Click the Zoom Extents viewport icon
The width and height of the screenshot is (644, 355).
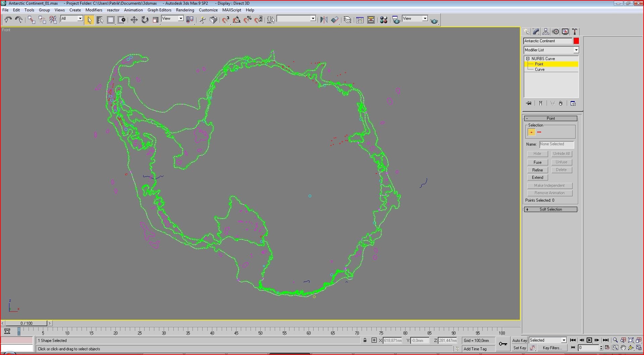point(631,340)
